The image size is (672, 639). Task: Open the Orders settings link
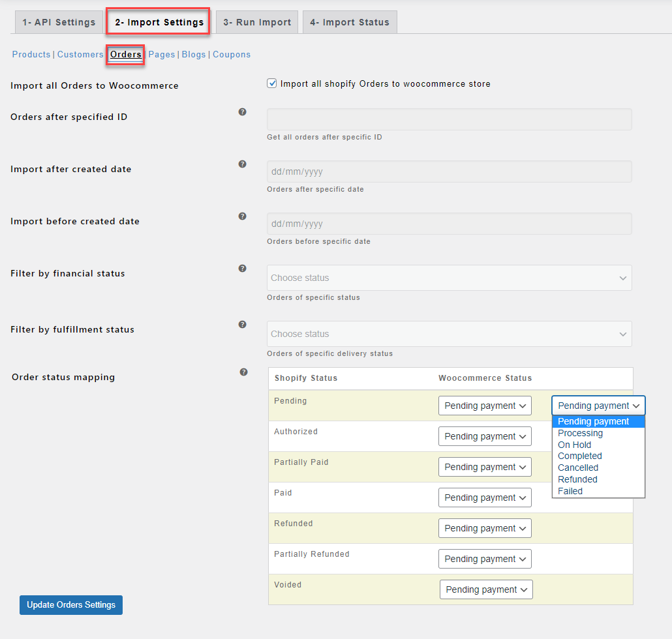[x=125, y=54]
